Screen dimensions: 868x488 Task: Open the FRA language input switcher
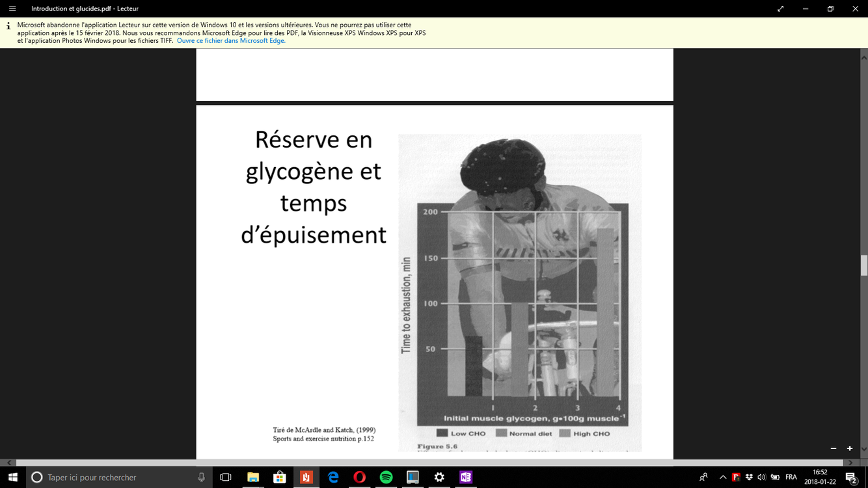(791, 477)
